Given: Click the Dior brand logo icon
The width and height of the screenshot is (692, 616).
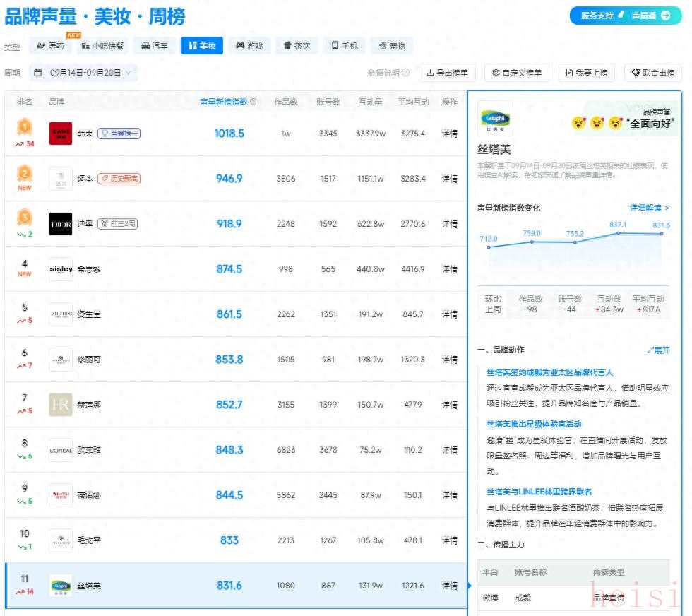Looking at the screenshot, I should (61, 224).
